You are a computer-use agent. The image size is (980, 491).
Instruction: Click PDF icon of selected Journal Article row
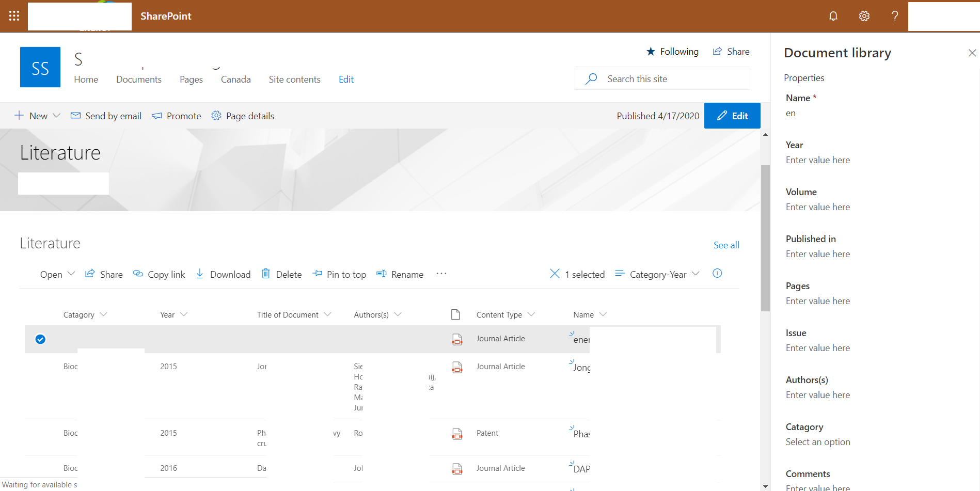coord(457,339)
